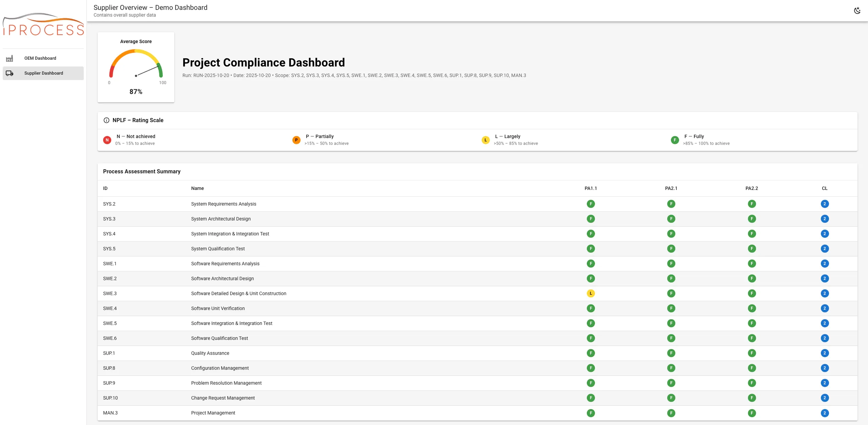This screenshot has width=868, height=425.
Task: Click SUP.8 ID cell
Action: pyautogui.click(x=109, y=368)
